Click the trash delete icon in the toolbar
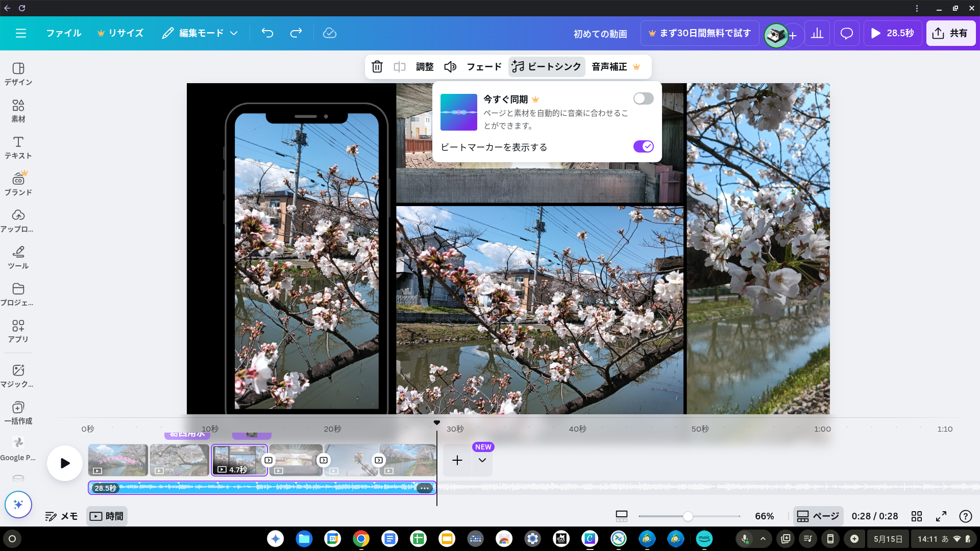Screen dimensions: 980x551 click(377, 67)
